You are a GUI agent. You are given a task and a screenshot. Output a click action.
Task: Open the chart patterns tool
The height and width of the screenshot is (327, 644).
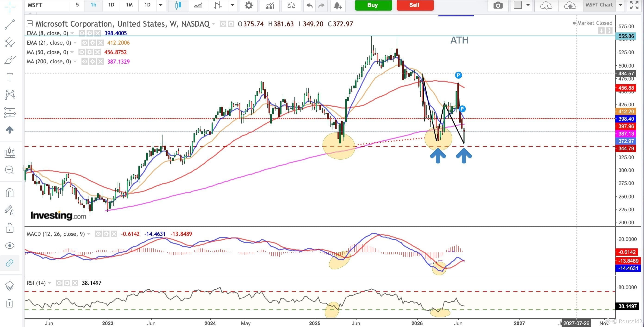click(x=10, y=95)
